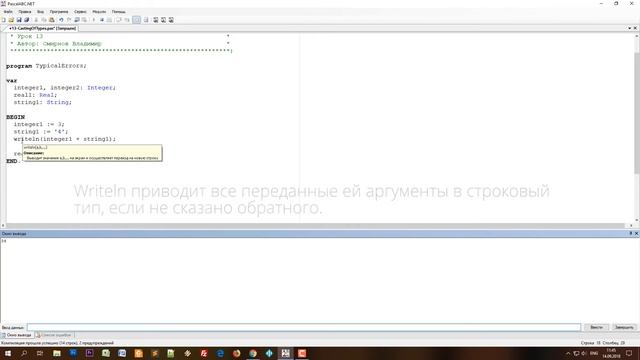640x360 pixels.
Task: Click the 'writeln(integer1 + string1);' code line
Action: [64, 139]
